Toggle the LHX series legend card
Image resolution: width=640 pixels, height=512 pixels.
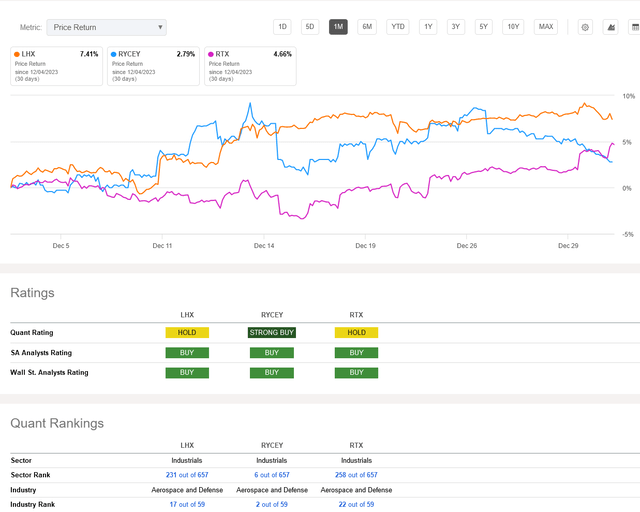(56, 66)
